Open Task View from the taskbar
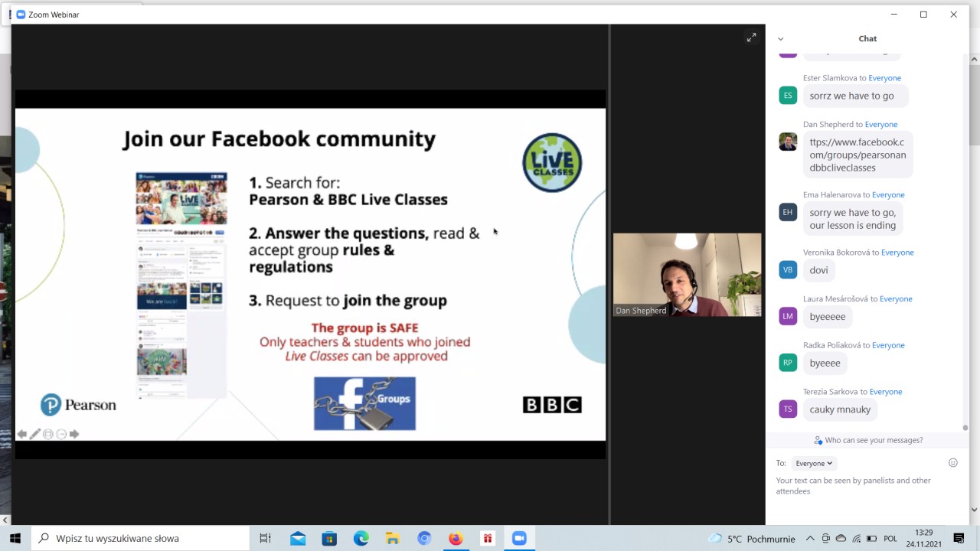Screen dimensions: 980x551 coord(266,539)
